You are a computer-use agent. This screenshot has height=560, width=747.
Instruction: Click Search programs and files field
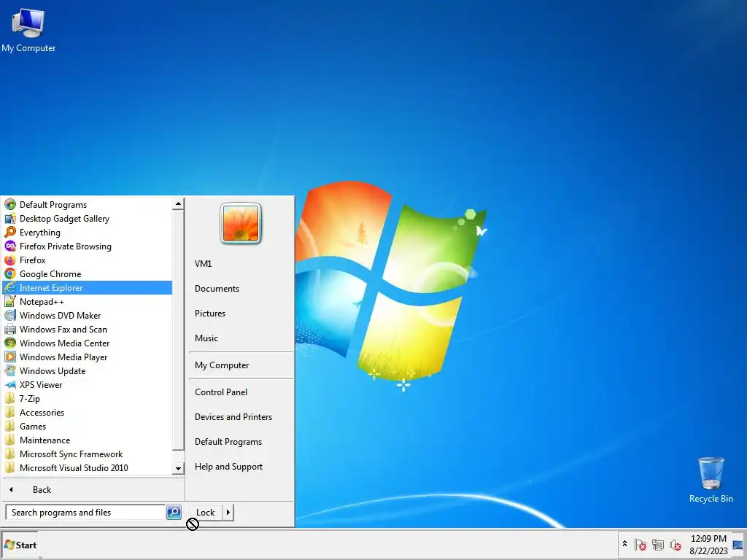[85, 513]
